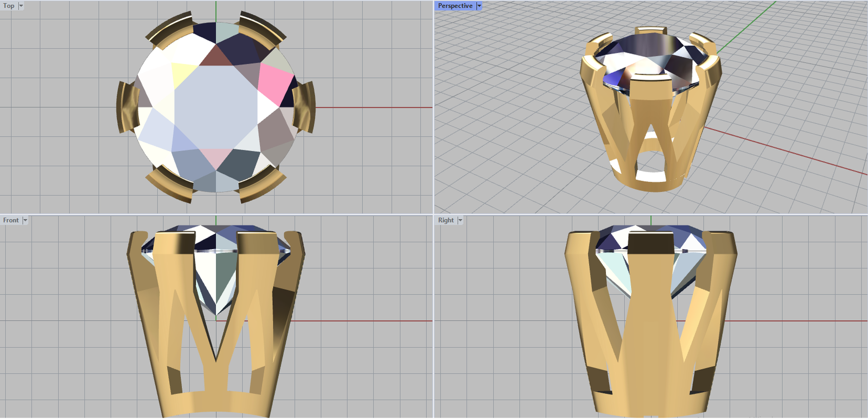Select the gem's center table facet in Top view

tap(216, 106)
